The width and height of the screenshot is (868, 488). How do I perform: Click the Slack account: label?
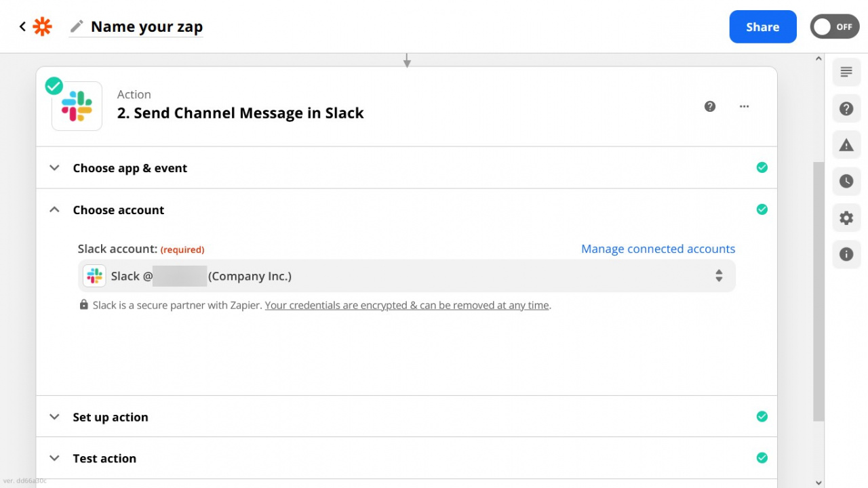117,249
